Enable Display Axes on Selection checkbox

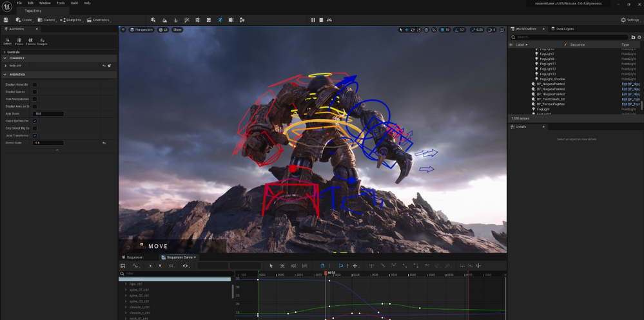point(35,106)
